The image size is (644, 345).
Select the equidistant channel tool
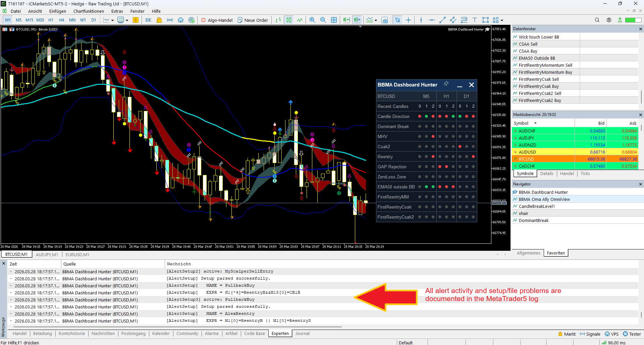coord(453,20)
